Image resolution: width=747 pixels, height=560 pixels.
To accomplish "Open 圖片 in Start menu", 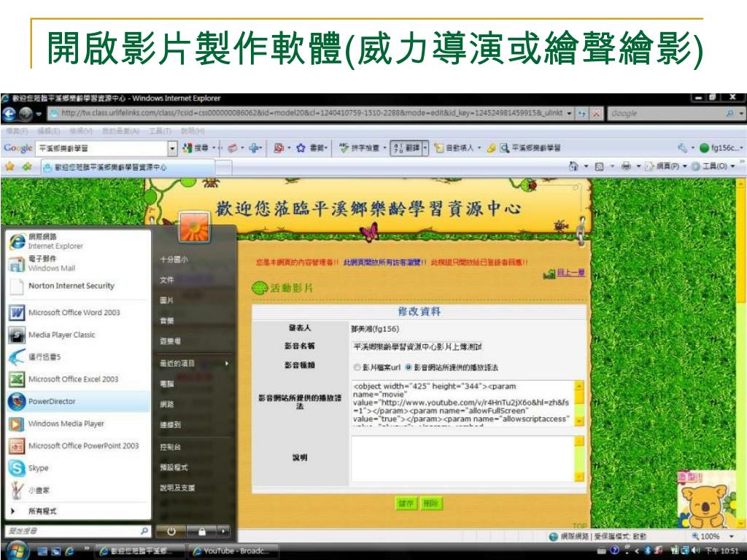I will click(167, 300).
